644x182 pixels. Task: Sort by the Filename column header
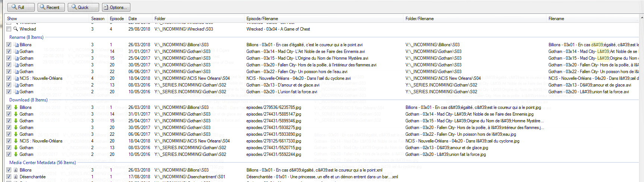click(593, 19)
